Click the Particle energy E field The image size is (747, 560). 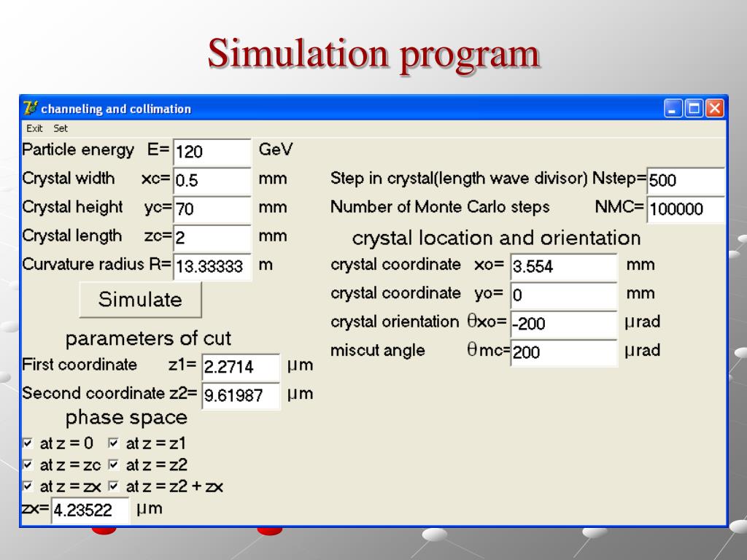coord(212,152)
